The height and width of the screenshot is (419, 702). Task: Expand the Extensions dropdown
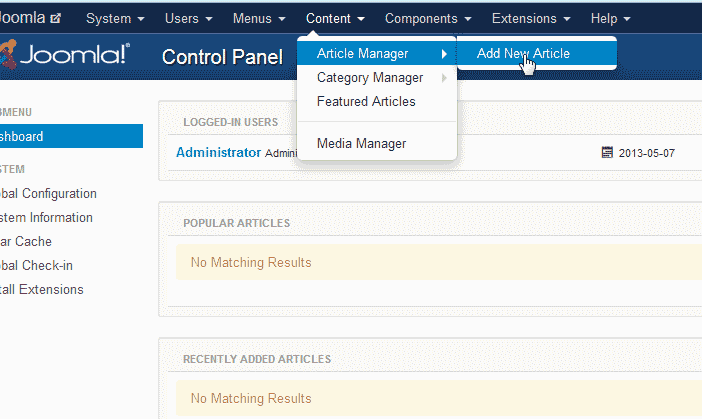coord(531,19)
